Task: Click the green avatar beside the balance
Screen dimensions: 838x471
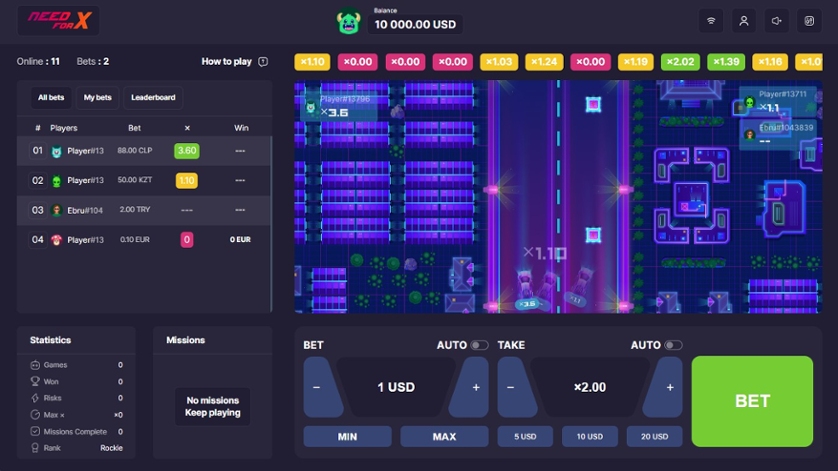Action: click(348, 21)
